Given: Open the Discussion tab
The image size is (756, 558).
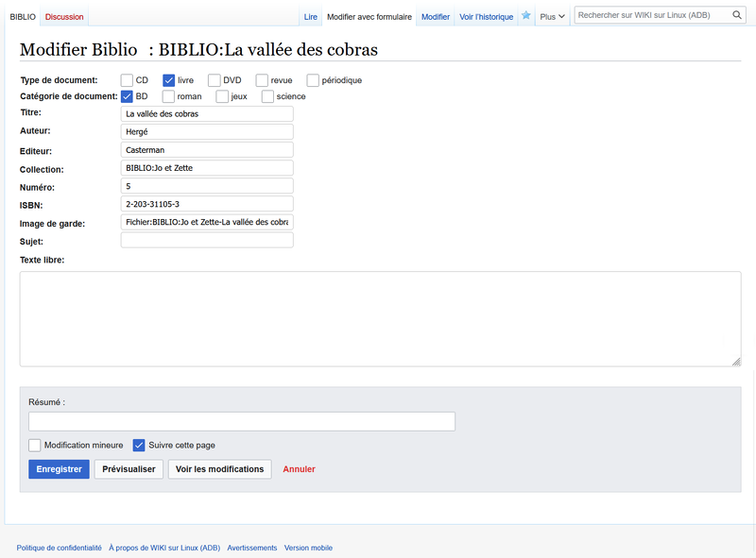Looking at the screenshot, I should click(64, 17).
